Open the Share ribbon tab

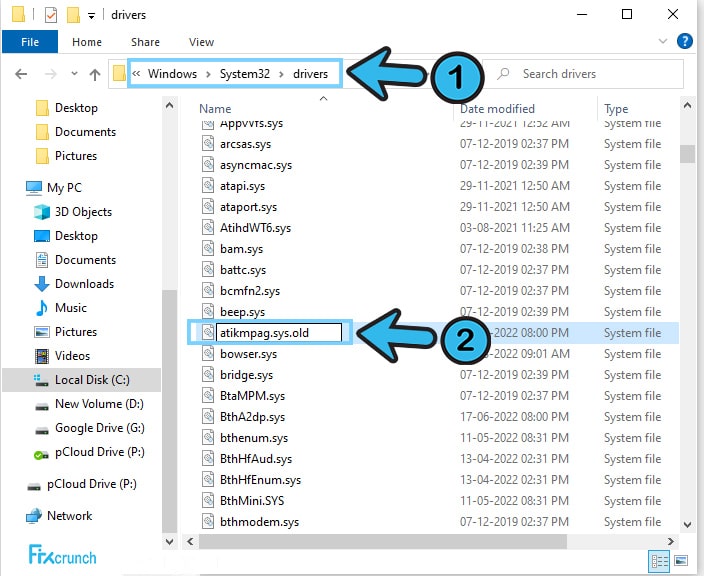point(145,42)
